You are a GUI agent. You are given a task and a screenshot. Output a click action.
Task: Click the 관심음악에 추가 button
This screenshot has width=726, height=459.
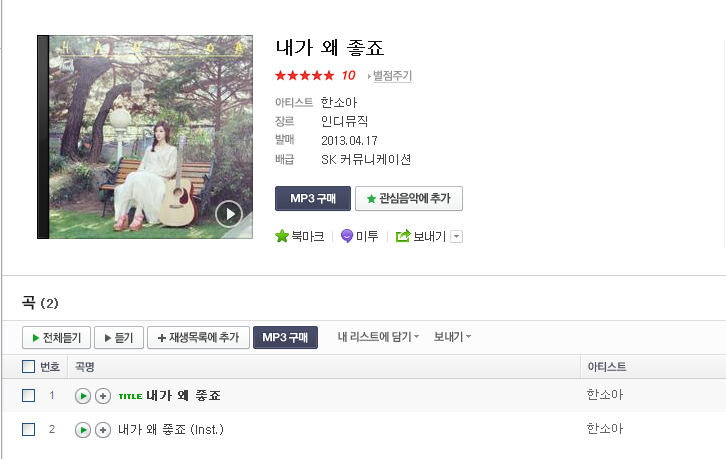(x=409, y=199)
